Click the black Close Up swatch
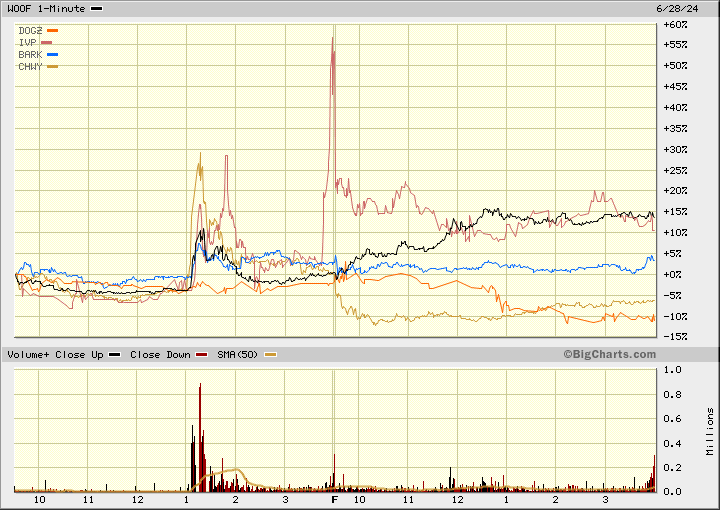Viewport: 720px width, 510px height. pyautogui.click(x=115, y=355)
